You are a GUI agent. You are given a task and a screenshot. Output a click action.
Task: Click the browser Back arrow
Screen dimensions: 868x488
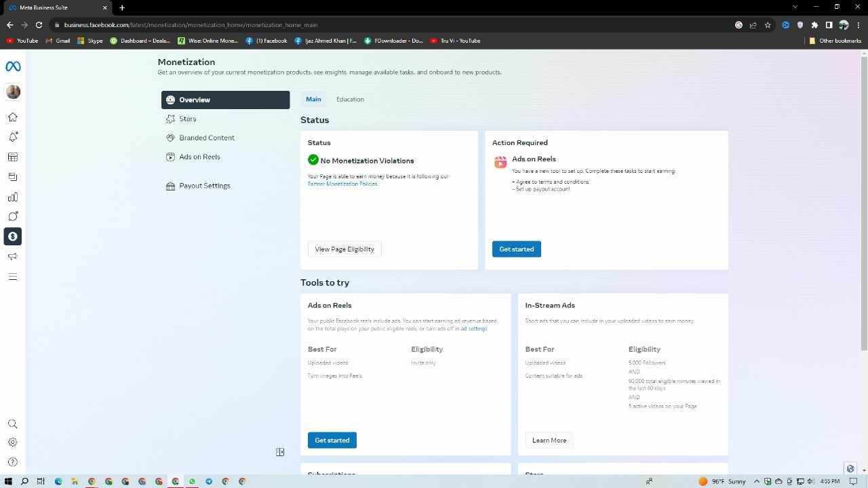tap(9, 25)
